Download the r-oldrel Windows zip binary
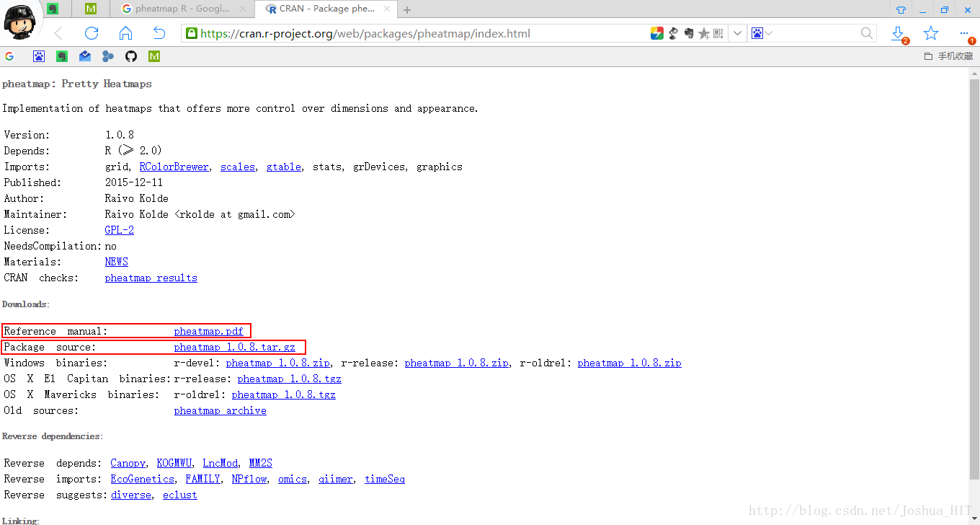 (x=630, y=363)
